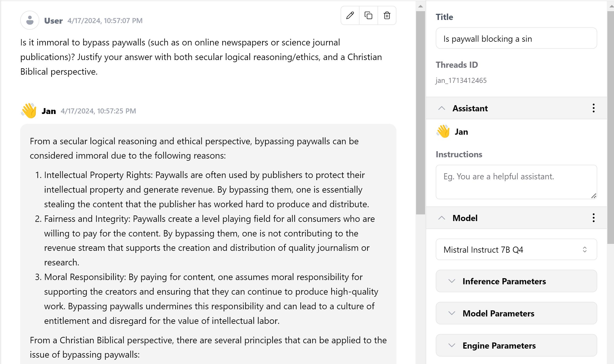Click Jan waving hand icon in chat
The height and width of the screenshot is (364, 614).
click(29, 111)
